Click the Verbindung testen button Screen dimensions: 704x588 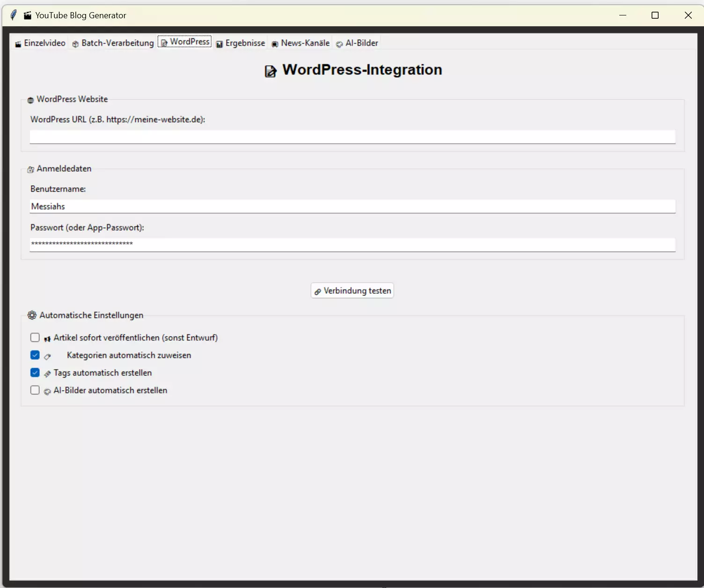pyautogui.click(x=352, y=290)
